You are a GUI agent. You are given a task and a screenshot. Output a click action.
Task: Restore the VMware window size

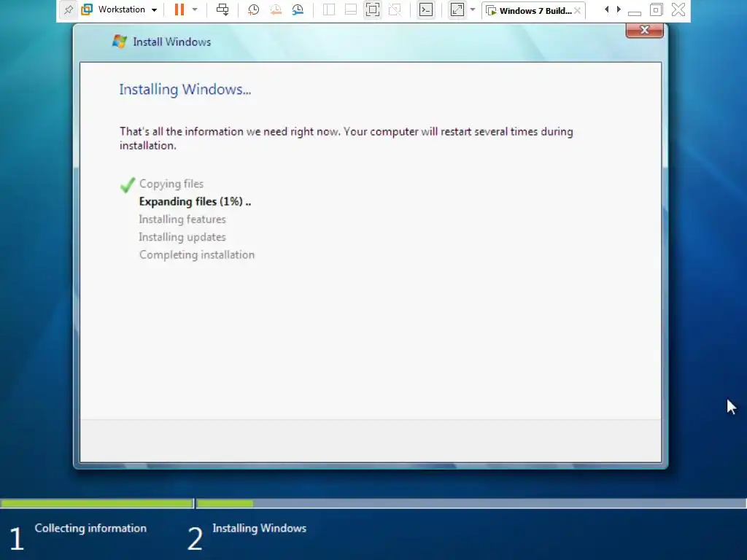click(656, 9)
